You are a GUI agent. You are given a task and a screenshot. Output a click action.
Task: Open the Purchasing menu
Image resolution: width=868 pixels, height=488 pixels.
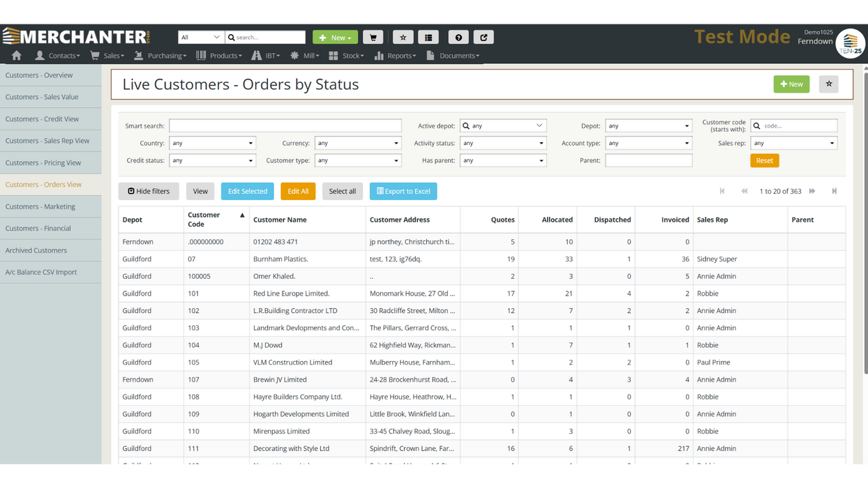[x=160, y=55]
